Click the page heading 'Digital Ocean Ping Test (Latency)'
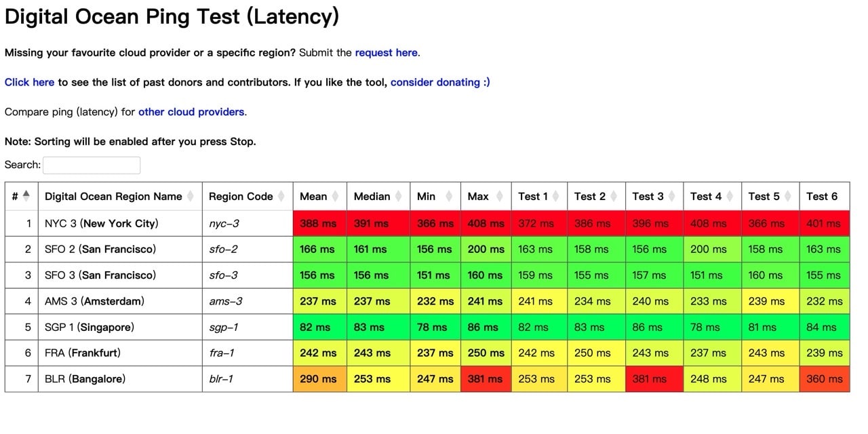 click(x=172, y=16)
